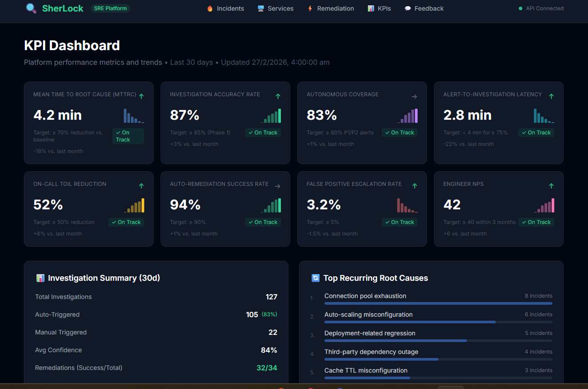Image resolution: width=588 pixels, height=389 pixels.
Task: Click the MTTRC upward trend arrow
Action: coord(141,96)
